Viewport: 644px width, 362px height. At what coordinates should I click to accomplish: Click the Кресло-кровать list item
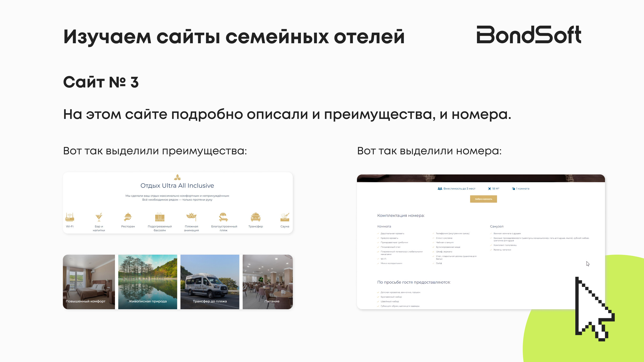pos(389,238)
